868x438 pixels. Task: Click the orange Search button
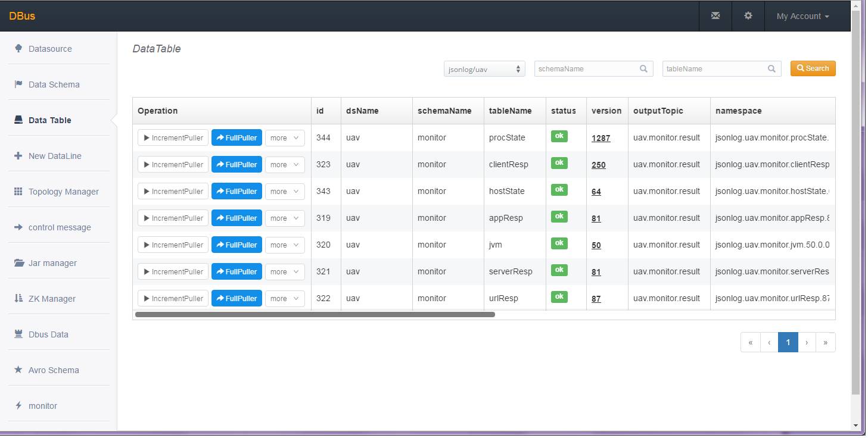point(813,68)
